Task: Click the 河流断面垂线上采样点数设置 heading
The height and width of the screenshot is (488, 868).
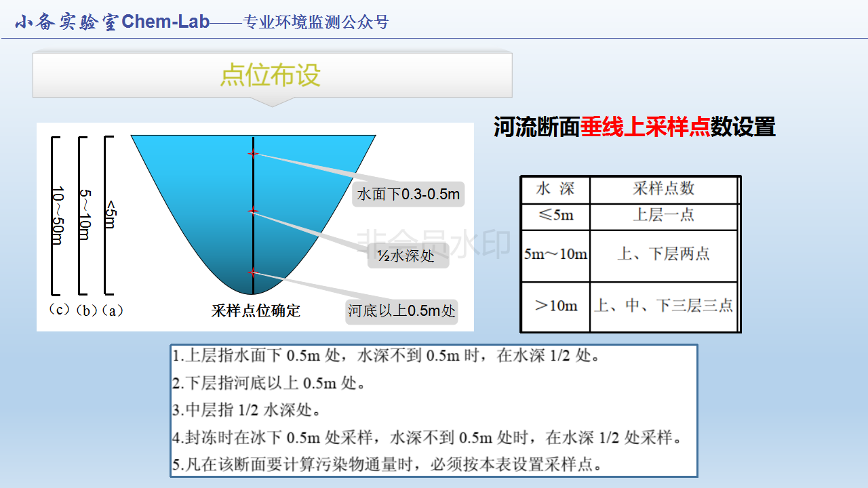Action: 634,127
